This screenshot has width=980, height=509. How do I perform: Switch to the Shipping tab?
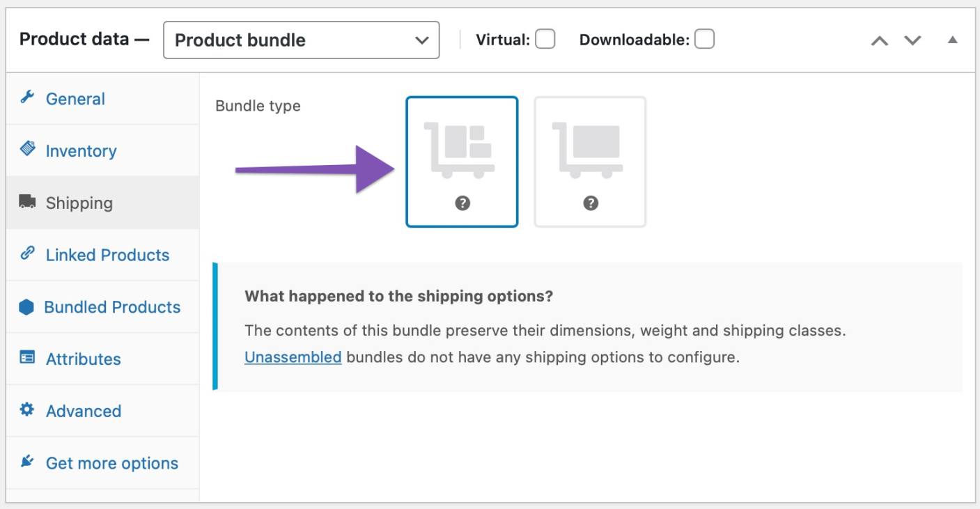79,203
